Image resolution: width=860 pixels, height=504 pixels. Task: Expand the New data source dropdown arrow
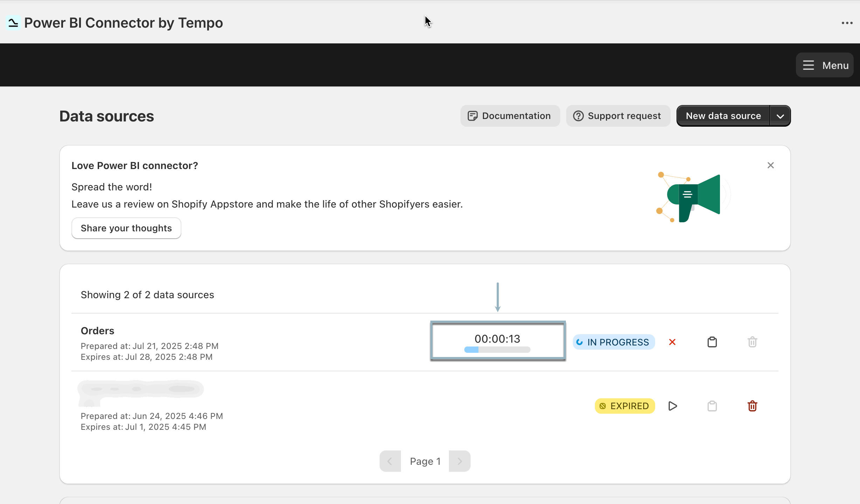pos(780,115)
